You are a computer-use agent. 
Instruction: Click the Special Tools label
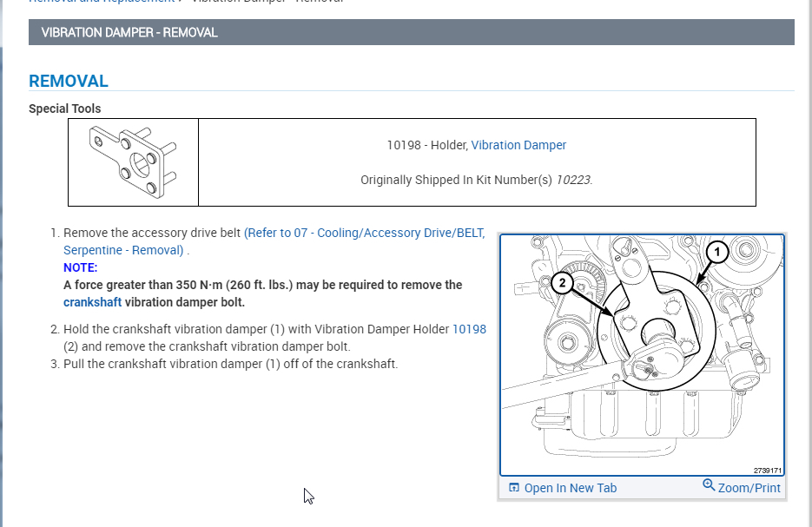pyautogui.click(x=65, y=109)
